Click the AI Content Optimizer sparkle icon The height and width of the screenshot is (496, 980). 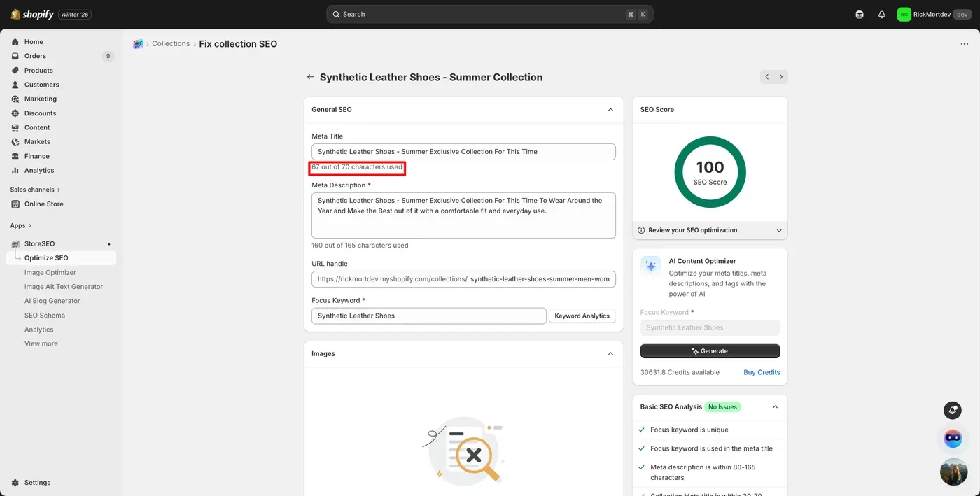[650, 266]
